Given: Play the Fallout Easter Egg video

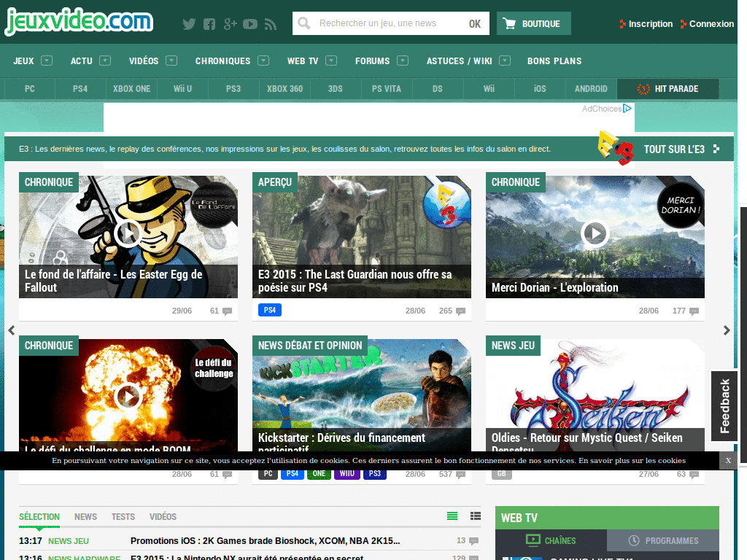Looking at the screenshot, I should [128, 233].
